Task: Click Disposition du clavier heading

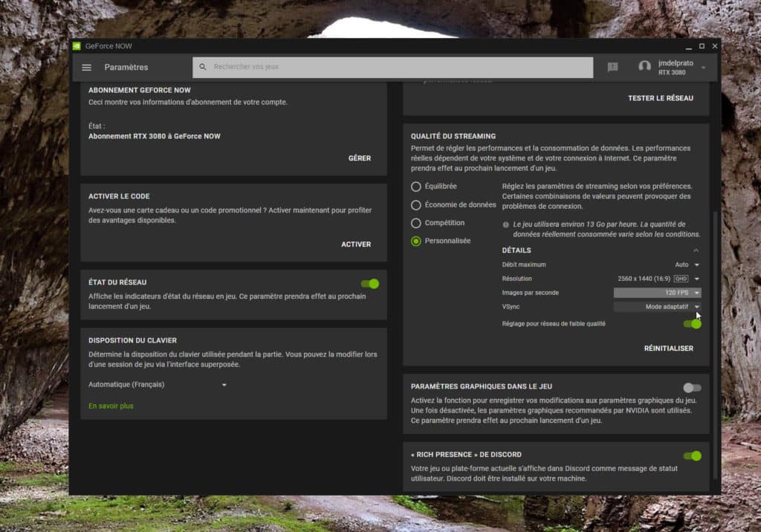Action: [x=132, y=340]
